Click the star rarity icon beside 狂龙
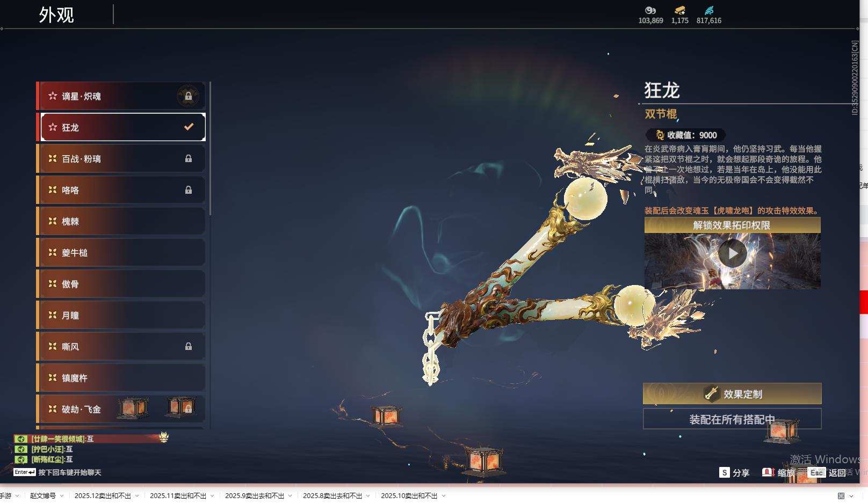This screenshot has width=868, height=504. tap(53, 127)
